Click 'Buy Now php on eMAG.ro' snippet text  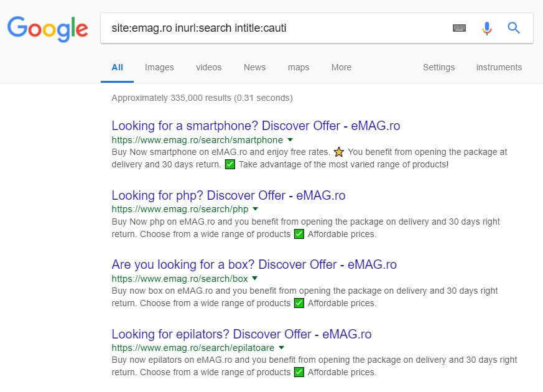[x=163, y=222]
